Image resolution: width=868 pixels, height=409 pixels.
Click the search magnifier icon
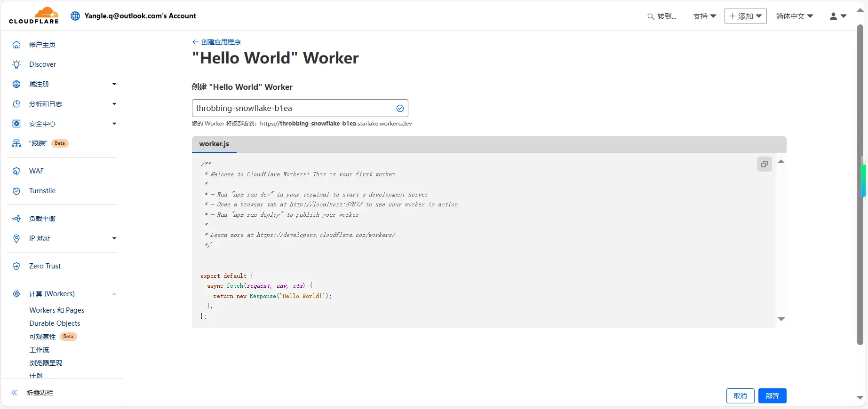point(651,16)
